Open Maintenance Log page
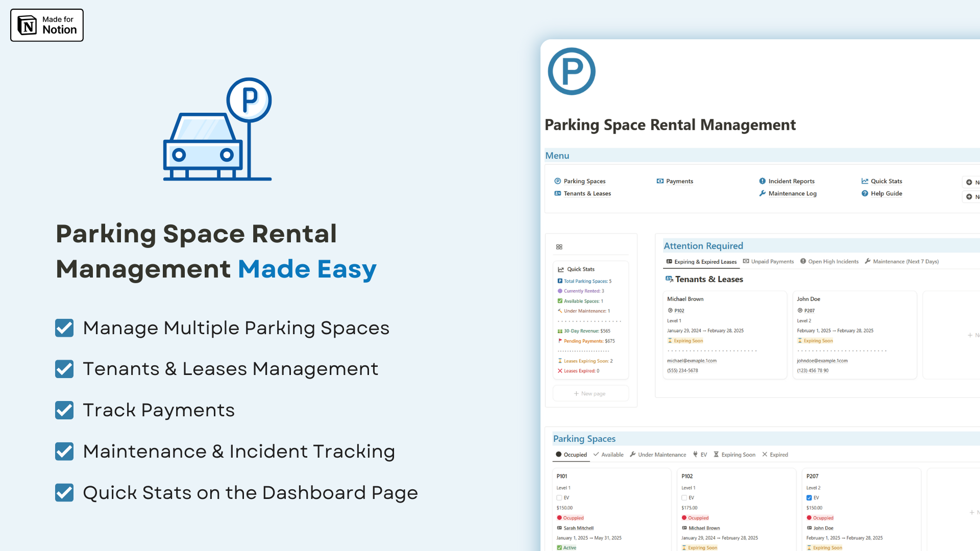 792,193
